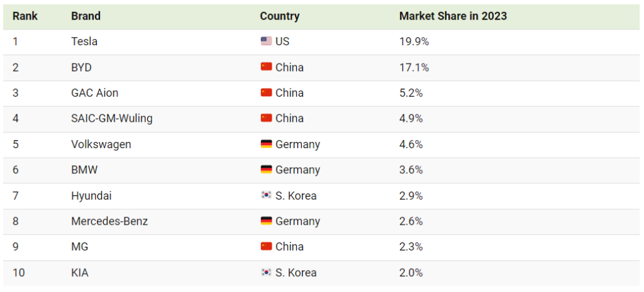Click China flag in GAC Aion row
Screen dimensions: 644x292
pyautogui.click(x=266, y=93)
